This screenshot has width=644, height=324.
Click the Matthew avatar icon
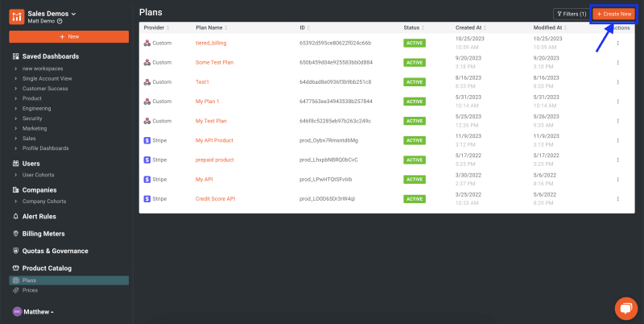tap(17, 312)
